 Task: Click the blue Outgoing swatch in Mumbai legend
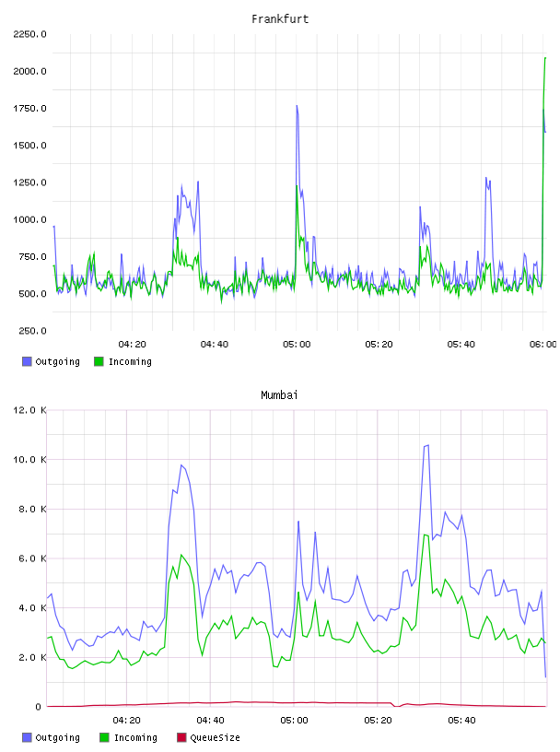pyautogui.click(x=27, y=737)
